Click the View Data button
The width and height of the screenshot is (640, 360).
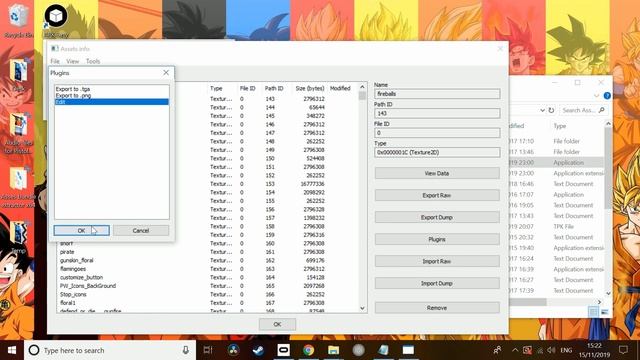[437, 173]
